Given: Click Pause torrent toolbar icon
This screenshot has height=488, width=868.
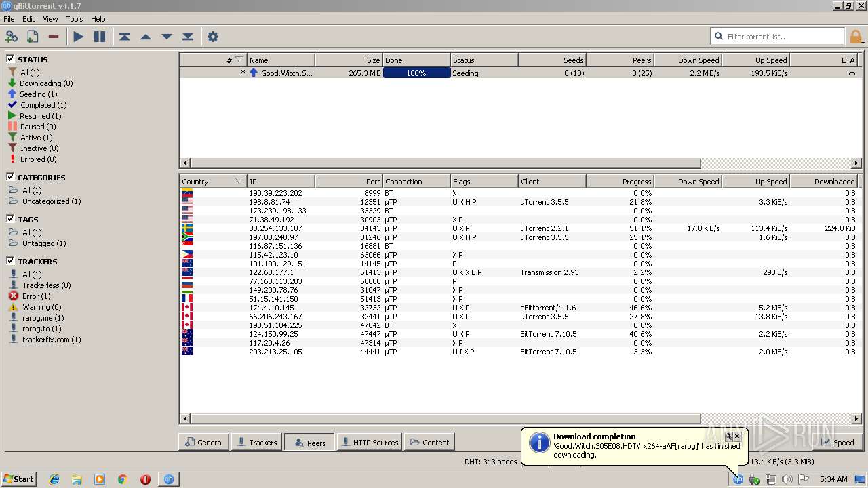Looking at the screenshot, I should (x=100, y=37).
